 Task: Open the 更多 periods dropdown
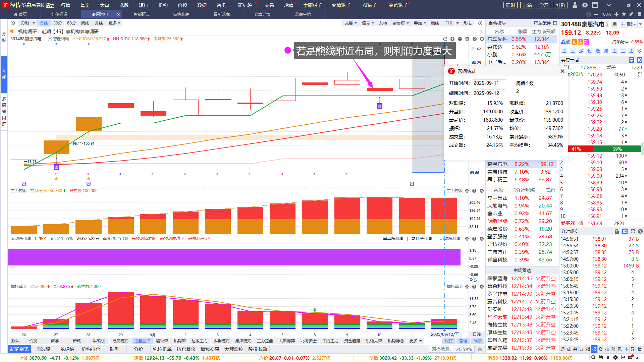tap(114, 23)
